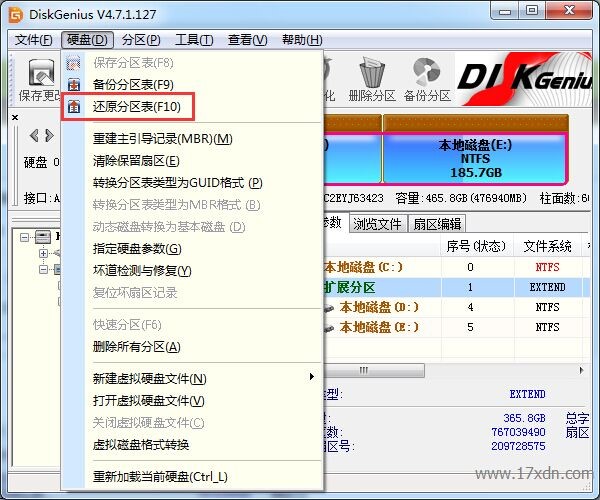
Task: Click the horizontal scrollbar thumb in partition table
Action: tap(374, 370)
